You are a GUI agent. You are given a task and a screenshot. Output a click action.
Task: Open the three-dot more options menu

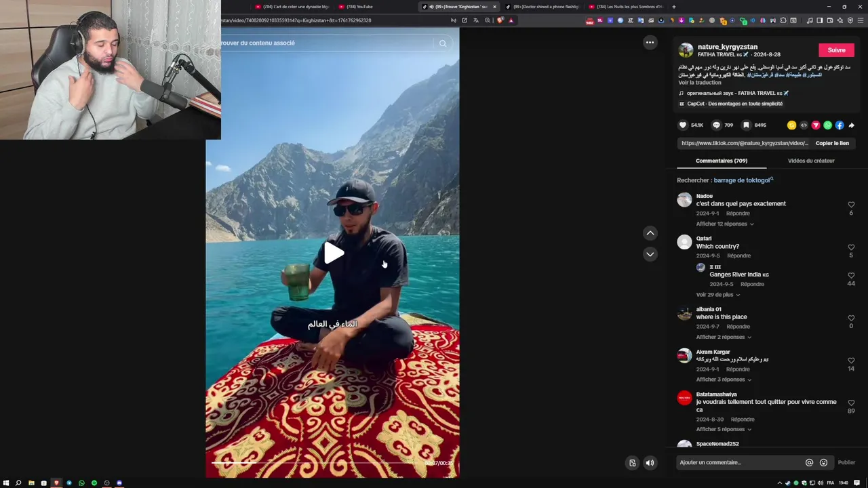tap(650, 42)
